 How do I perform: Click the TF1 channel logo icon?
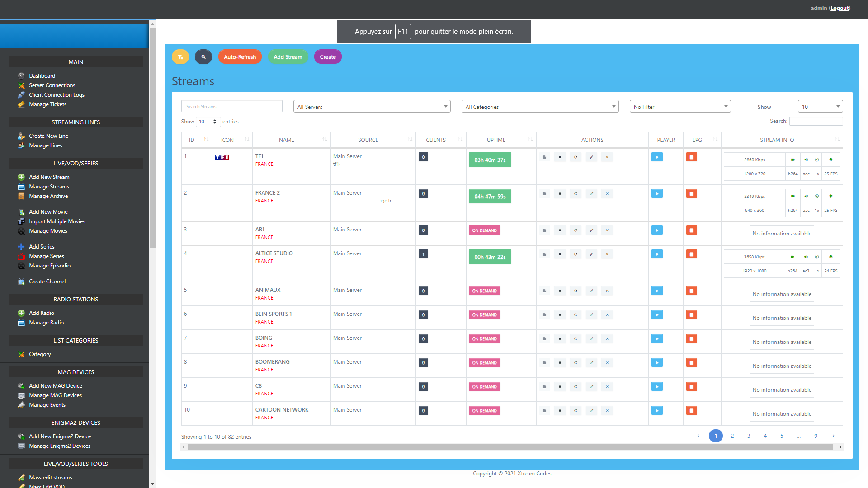(222, 157)
